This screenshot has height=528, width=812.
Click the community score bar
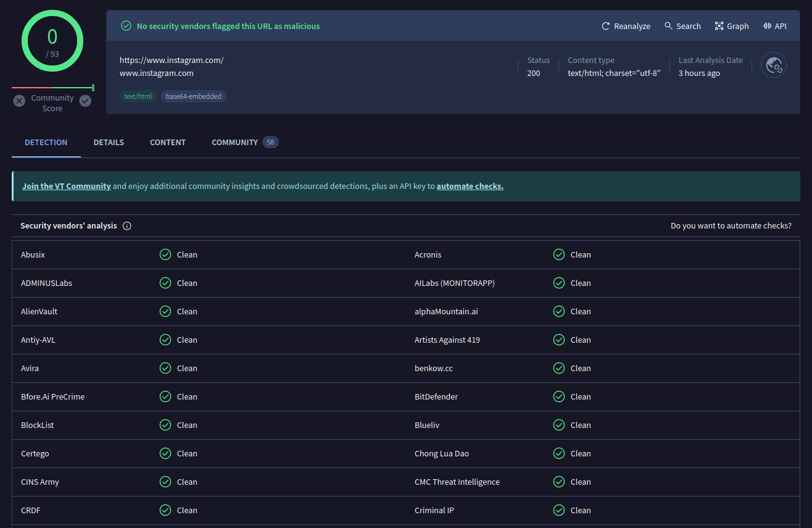pyautogui.click(x=52, y=88)
